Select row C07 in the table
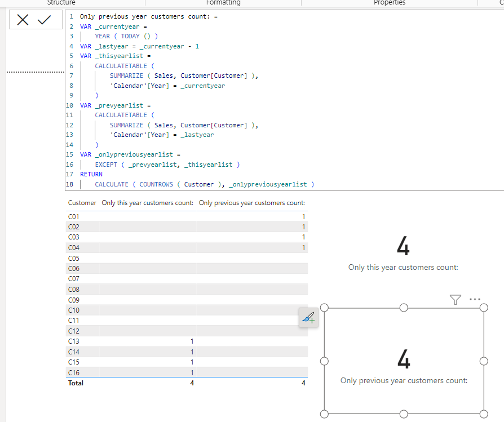 [187, 279]
